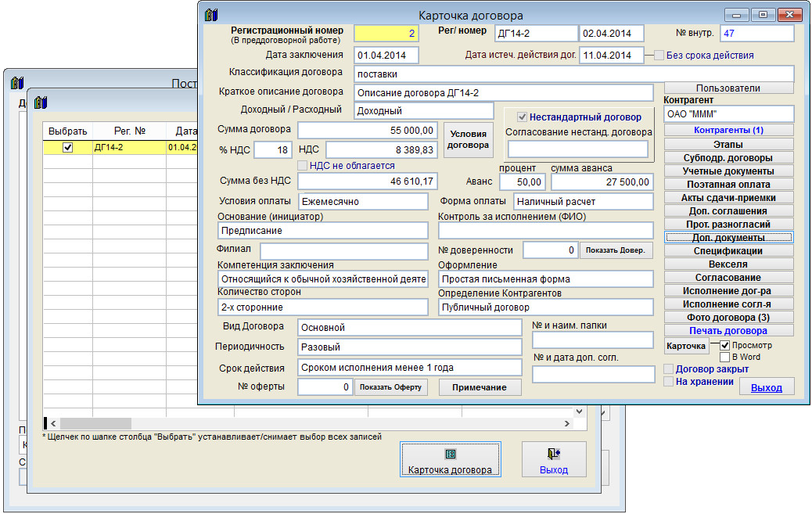The height and width of the screenshot is (514, 812).
Task: Click down arrow of the list's vertical scrollbar
Action: coord(580,410)
